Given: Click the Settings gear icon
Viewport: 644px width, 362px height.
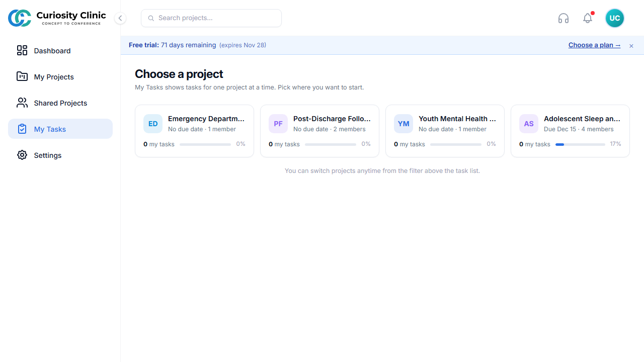Looking at the screenshot, I should point(22,155).
